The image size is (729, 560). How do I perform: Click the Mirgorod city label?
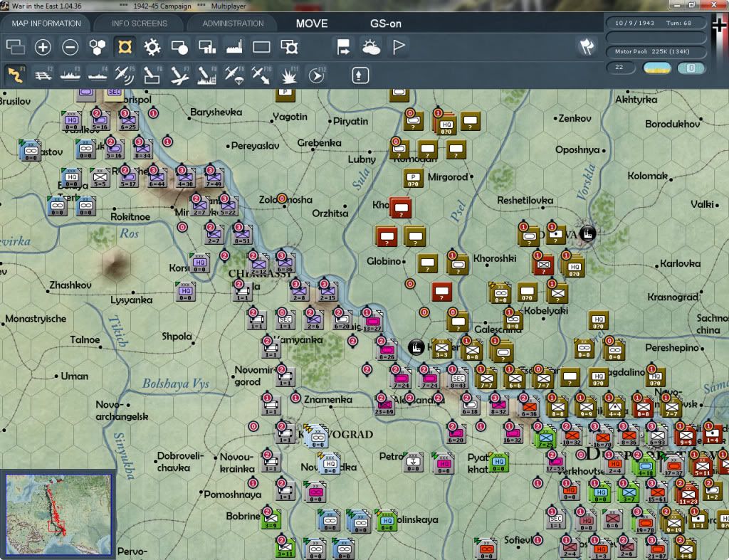tap(448, 177)
